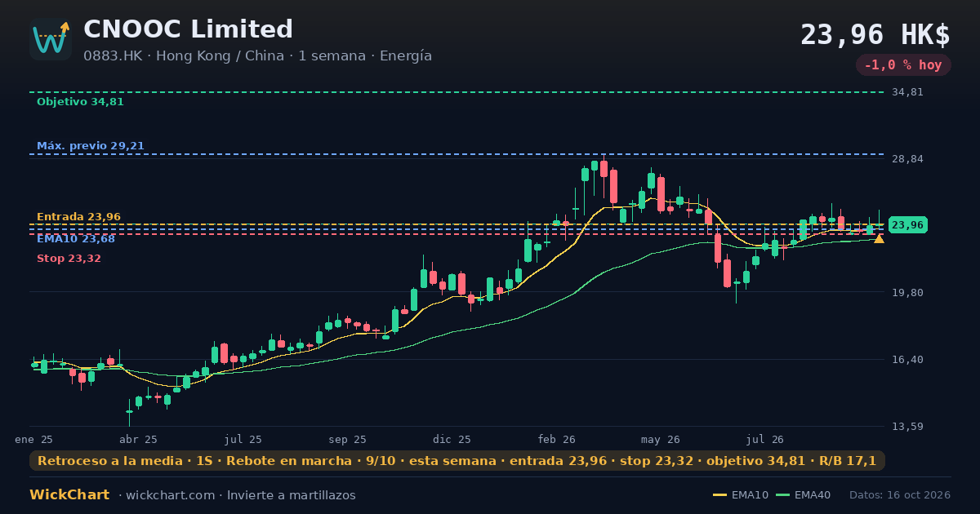This screenshot has width=980, height=514.
Task: Click the jul 25 x-axis label
Action: [x=243, y=440]
